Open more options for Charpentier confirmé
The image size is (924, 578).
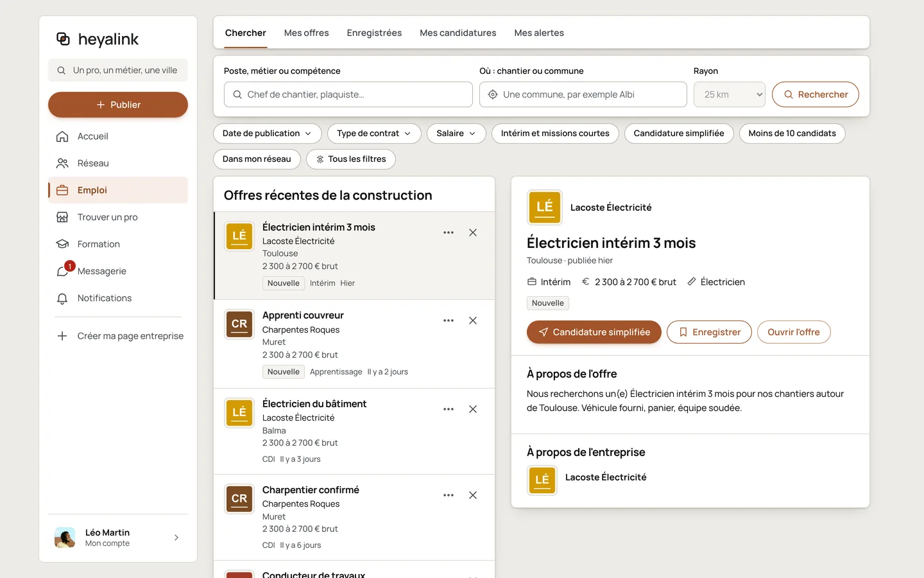449,495
